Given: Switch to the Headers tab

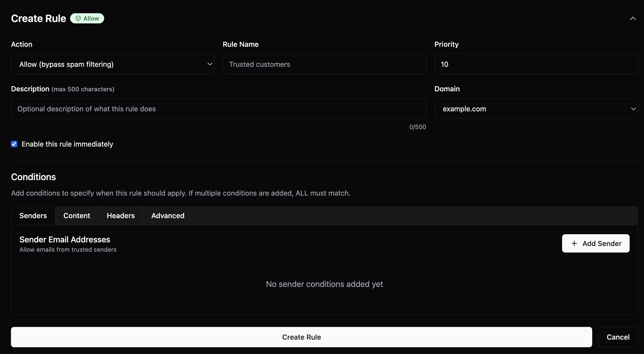Looking at the screenshot, I should [x=120, y=216].
